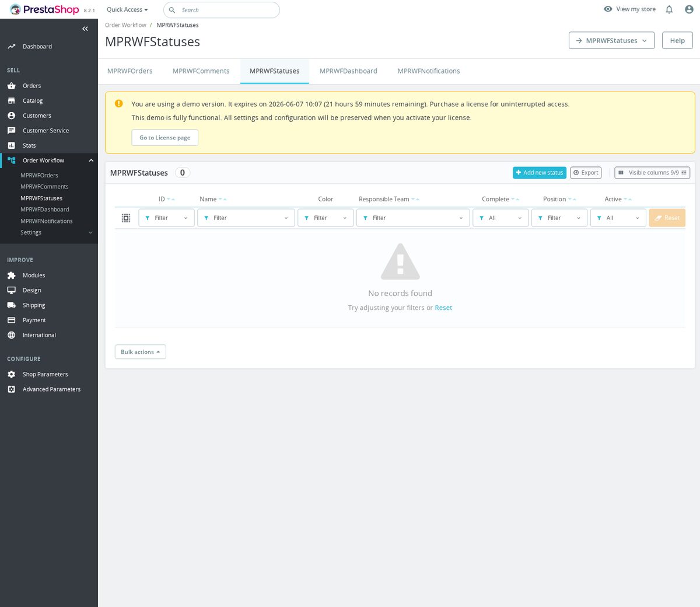Open MPRWFComments in the sidebar
This screenshot has height=607, width=700.
pyautogui.click(x=44, y=187)
